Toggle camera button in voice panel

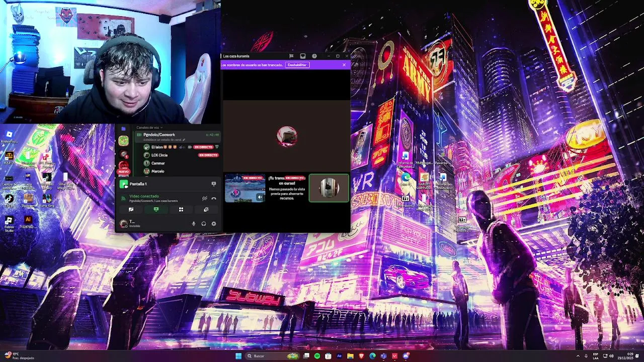pos(131,210)
